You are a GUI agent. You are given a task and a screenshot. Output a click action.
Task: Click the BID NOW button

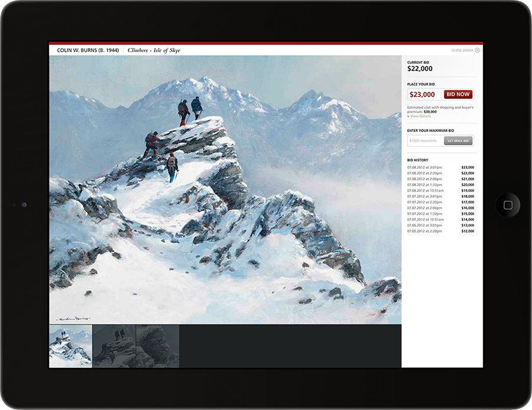click(x=458, y=94)
